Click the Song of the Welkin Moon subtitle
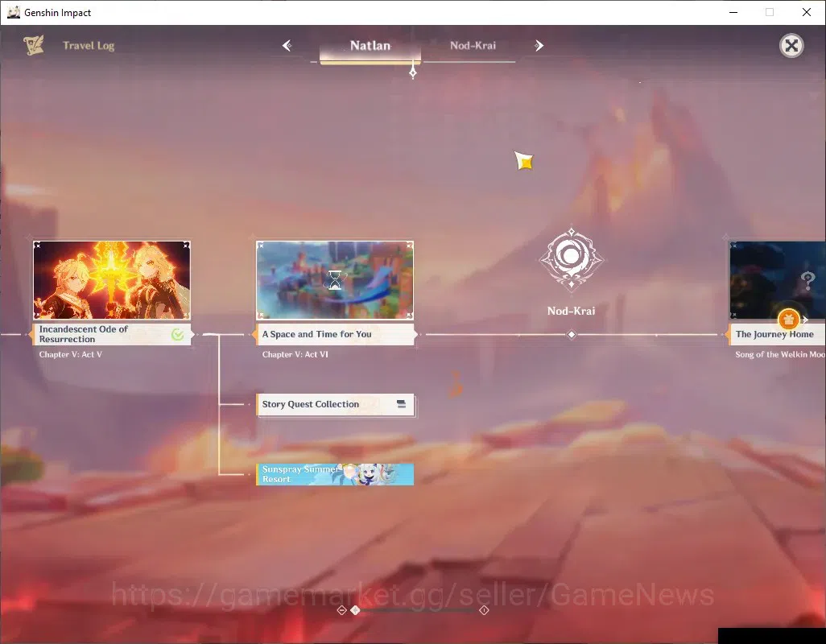This screenshot has height=644, width=826. pyautogui.click(x=780, y=354)
